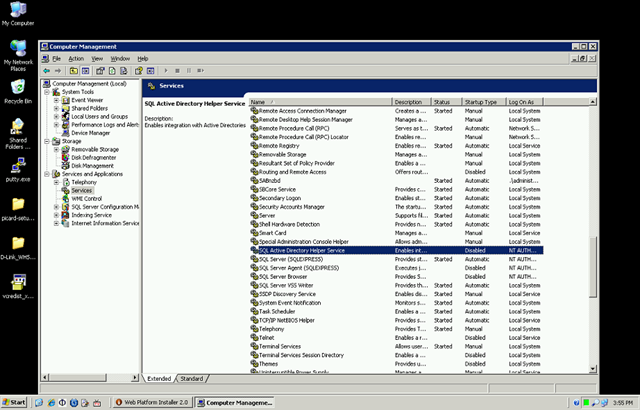Collapse the Storage tree node
This screenshot has width=640, height=410.
coord(47,141)
